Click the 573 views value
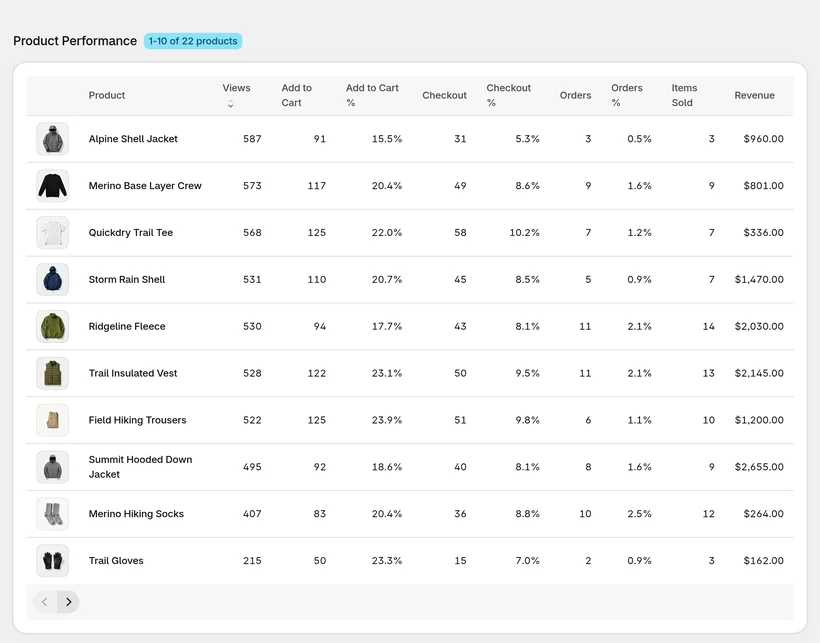Screen dimensions: 820x643 252,186
